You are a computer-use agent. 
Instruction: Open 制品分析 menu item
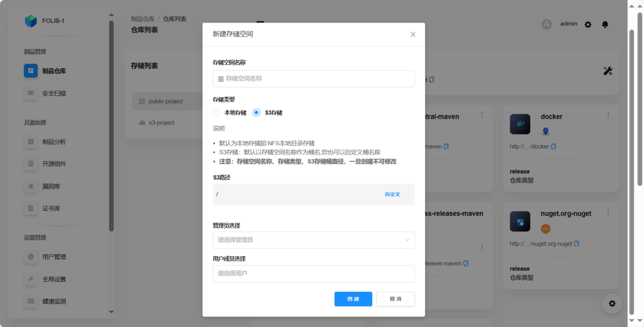coord(54,142)
